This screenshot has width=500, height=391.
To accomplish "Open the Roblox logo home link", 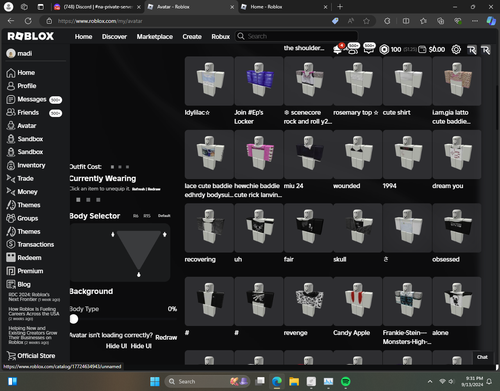I will 30,36.
